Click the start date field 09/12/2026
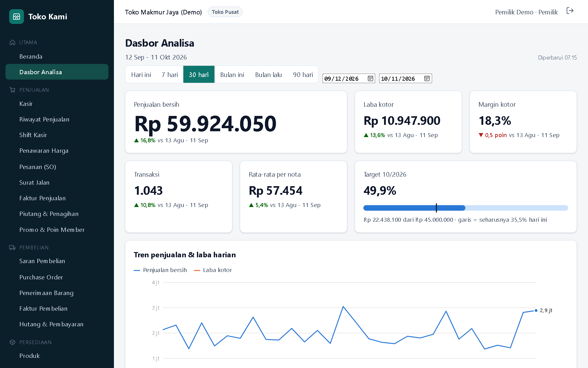The height and width of the screenshot is (368, 588). pyautogui.click(x=349, y=79)
